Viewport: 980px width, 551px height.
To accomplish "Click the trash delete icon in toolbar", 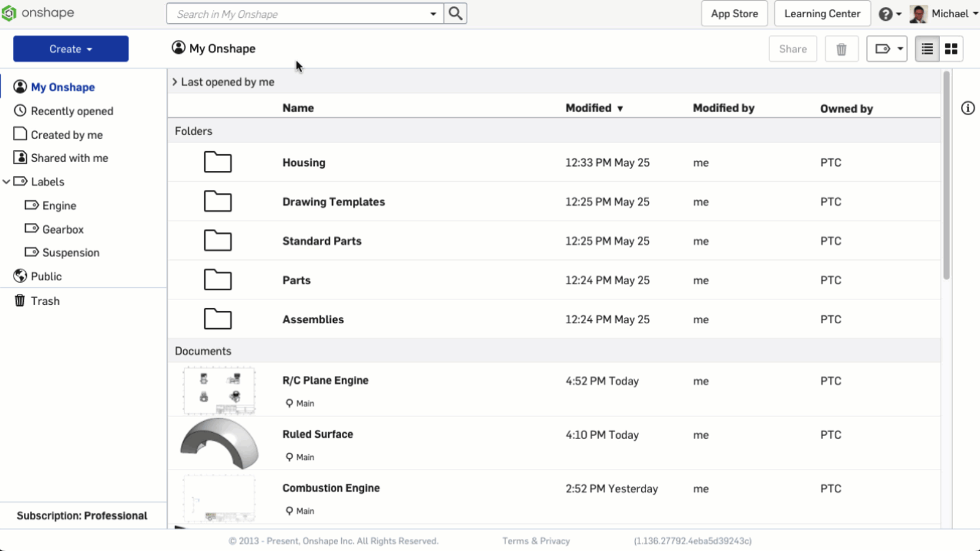I will click(x=841, y=49).
